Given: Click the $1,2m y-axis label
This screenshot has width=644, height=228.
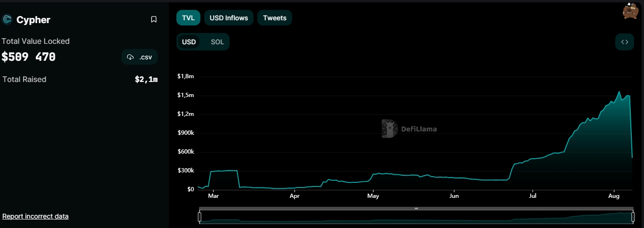Looking at the screenshot, I should tap(185, 114).
